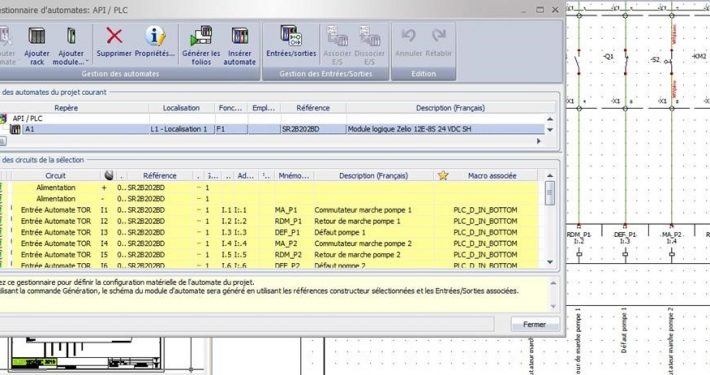The width and height of the screenshot is (710, 375).
Task: Click the Macro associée column header
Action: pos(492,175)
